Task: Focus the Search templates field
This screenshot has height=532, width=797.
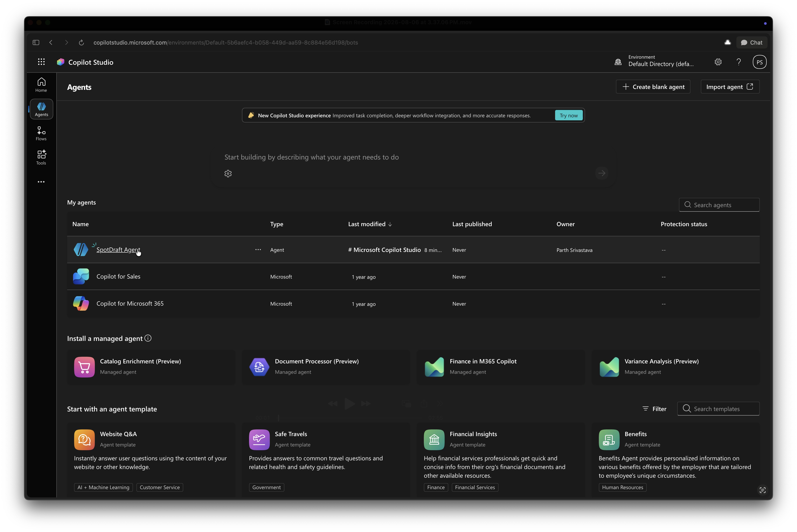Action: click(x=718, y=409)
